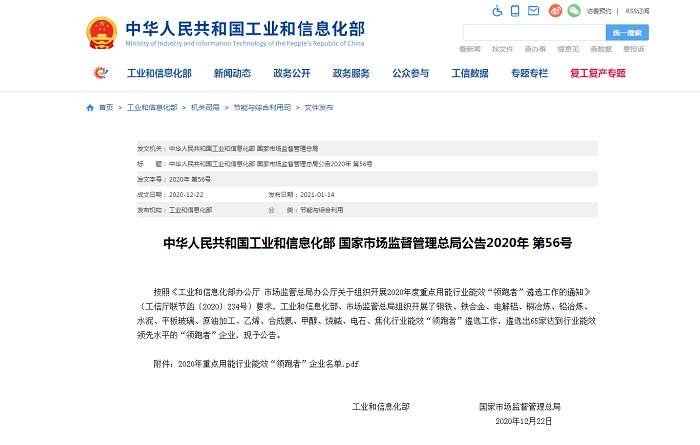Open the 新闻动态 menu
700x445 pixels.
coord(232,73)
